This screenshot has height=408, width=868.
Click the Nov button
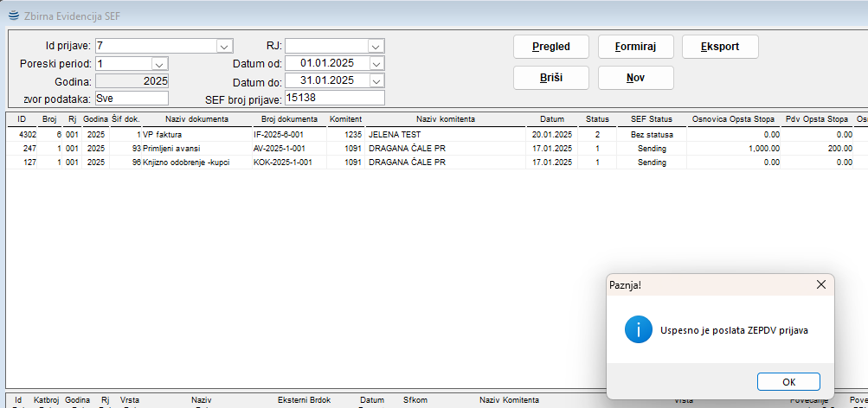[x=636, y=78]
